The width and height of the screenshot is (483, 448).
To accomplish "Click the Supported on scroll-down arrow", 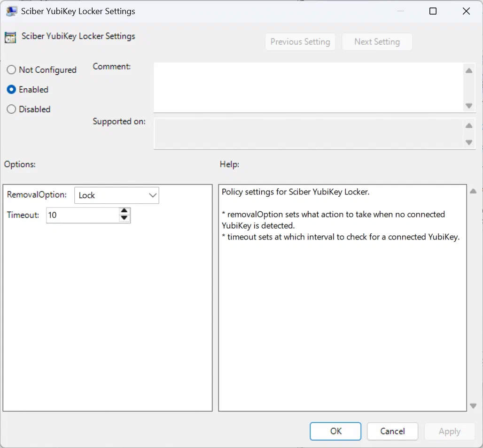I will tap(469, 142).
